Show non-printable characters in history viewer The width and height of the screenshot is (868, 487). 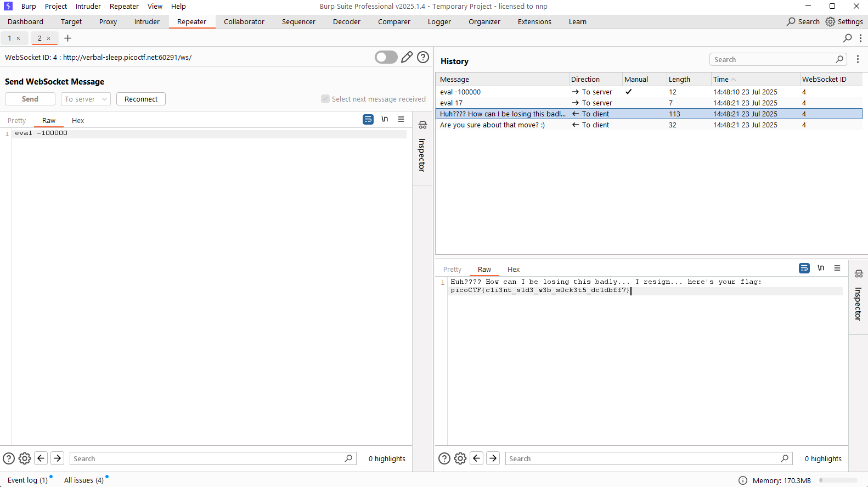tap(821, 268)
